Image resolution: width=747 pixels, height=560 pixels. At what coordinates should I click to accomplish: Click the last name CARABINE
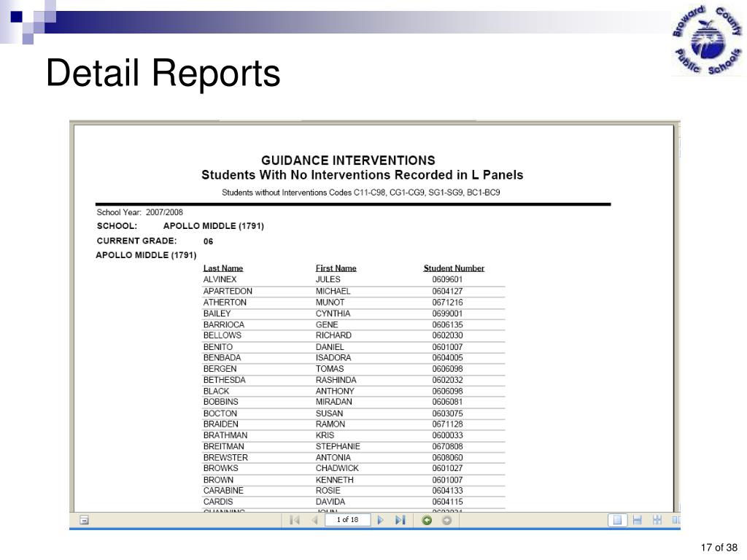[223, 491]
